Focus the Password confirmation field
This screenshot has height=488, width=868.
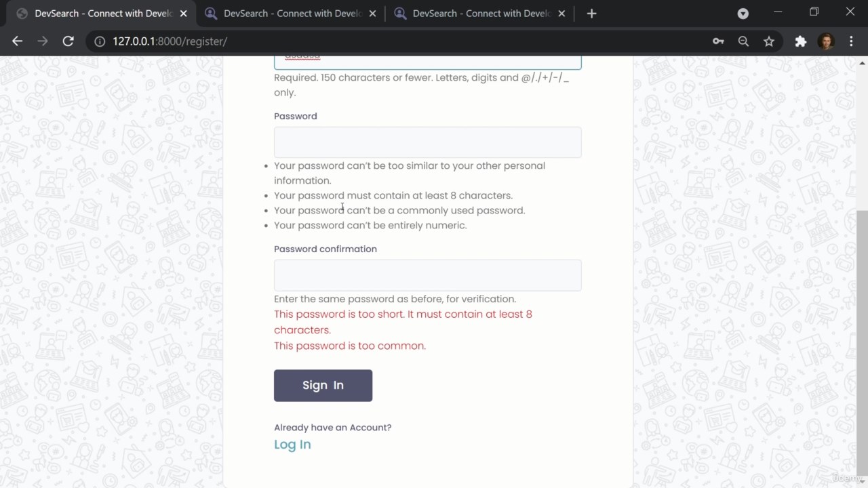coord(427,275)
